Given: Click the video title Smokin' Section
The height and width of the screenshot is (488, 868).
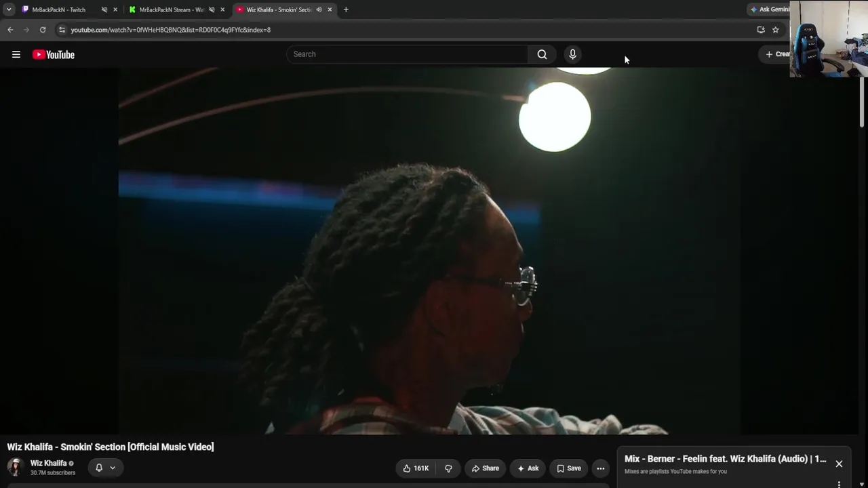Looking at the screenshot, I should (x=111, y=447).
